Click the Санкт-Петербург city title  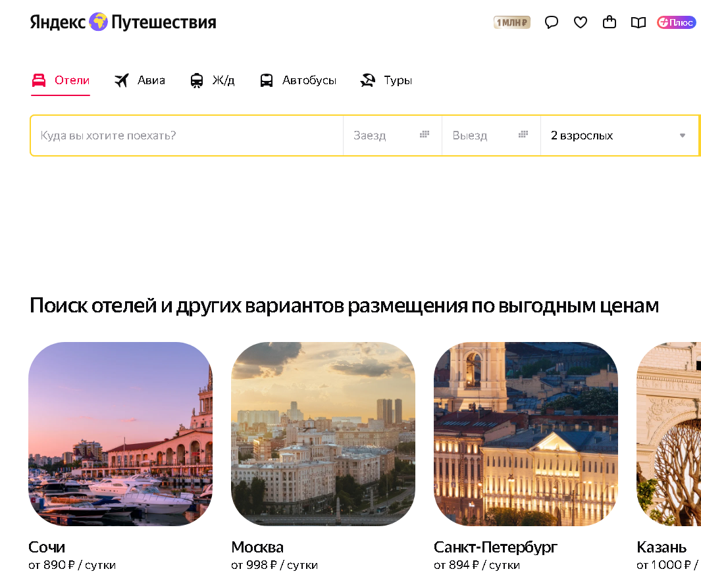(x=496, y=547)
